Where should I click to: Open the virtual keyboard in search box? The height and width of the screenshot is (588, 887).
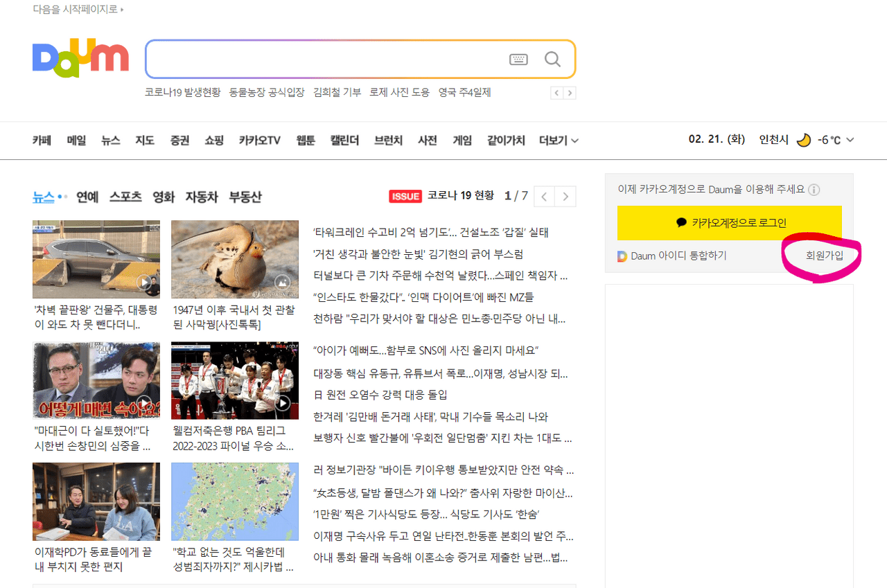pyautogui.click(x=518, y=60)
